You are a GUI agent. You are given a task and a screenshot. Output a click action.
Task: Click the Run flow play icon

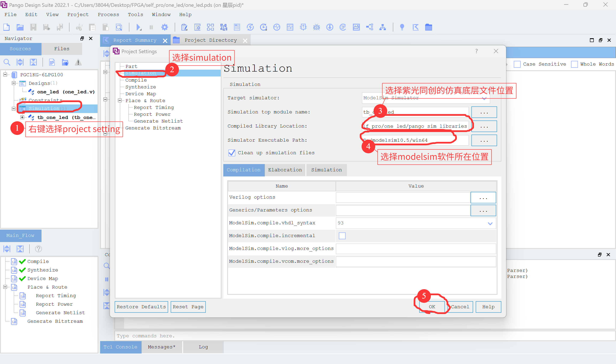pos(138,27)
